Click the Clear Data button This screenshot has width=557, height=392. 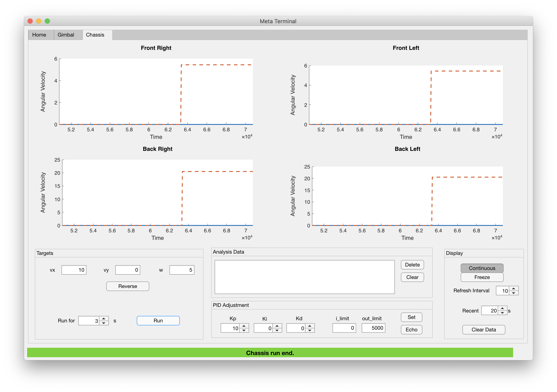[x=483, y=329]
